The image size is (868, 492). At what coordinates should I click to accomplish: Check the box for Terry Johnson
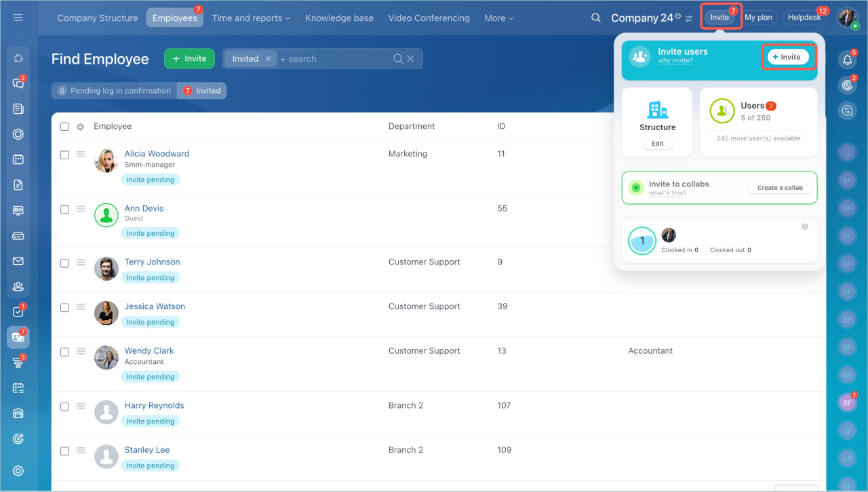(64, 263)
